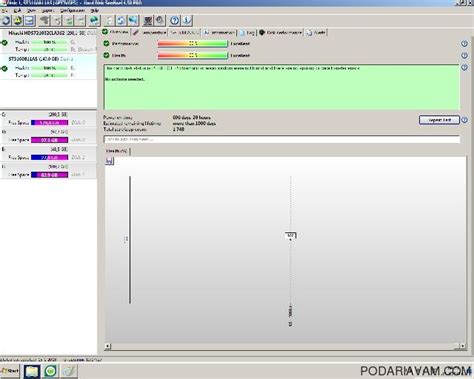Click the graph's right scroll arrow
474x379 pixels.
463,346
